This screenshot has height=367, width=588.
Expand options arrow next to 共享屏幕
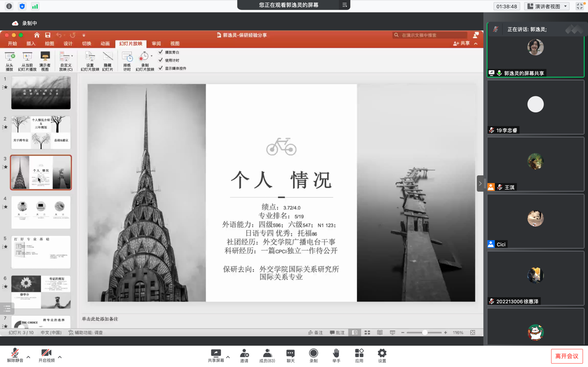click(228, 357)
